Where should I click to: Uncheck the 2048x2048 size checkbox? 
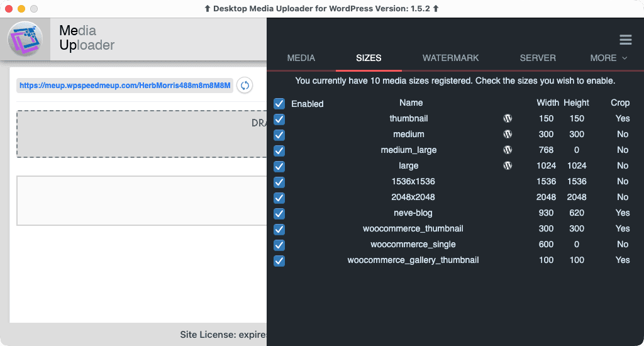click(x=279, y=198)
